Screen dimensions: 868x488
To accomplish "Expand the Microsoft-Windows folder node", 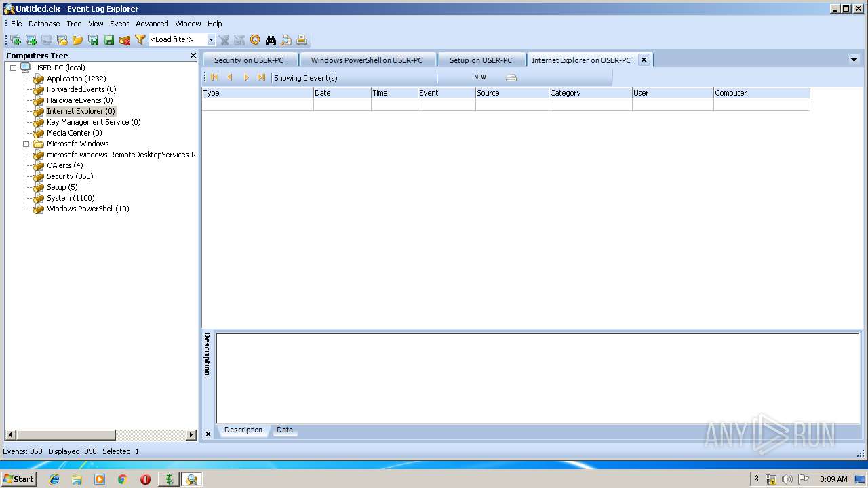I will coord(26,144).
